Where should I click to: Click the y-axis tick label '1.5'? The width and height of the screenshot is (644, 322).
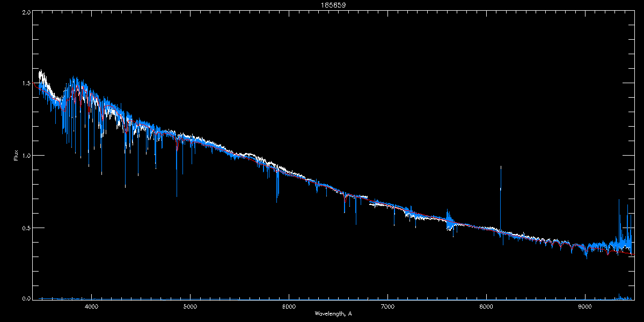[x=27, y=84]
